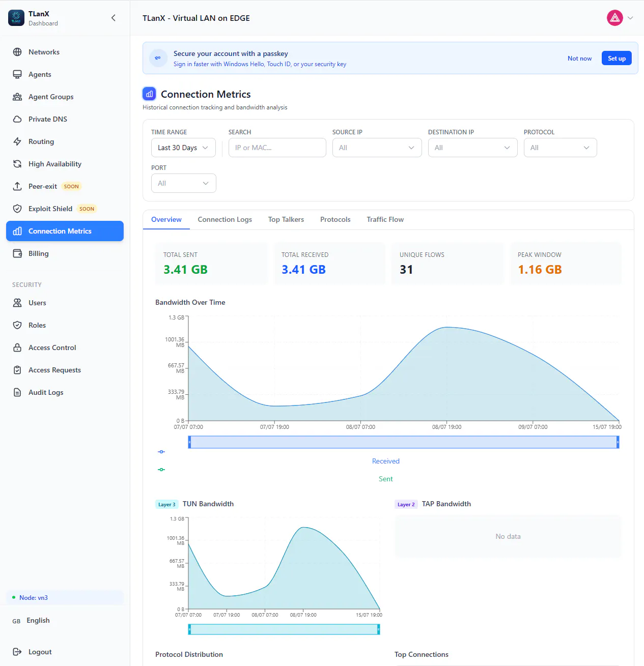Click the Access Control lock icon
Viewport: 644px width, 666px height.
tap(17, 348)
